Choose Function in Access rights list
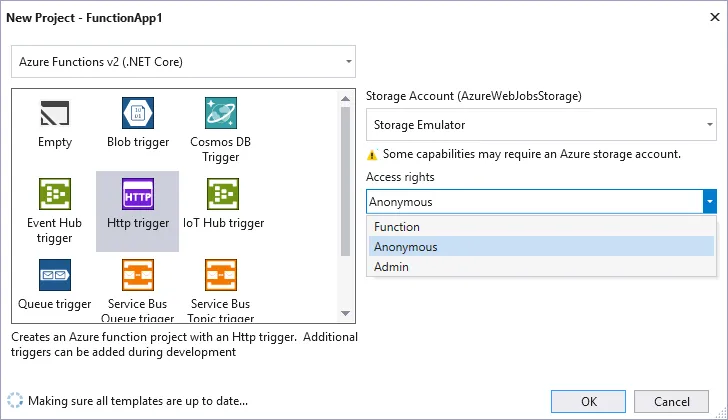This screenshot has height=420, width=728. pyautogui.click(x=541, y=226)
